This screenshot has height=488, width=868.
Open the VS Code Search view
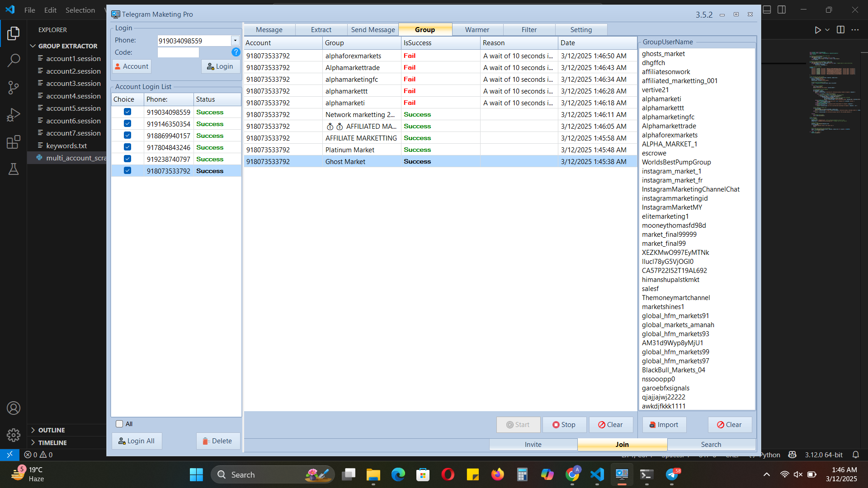(x=14, y=60)
